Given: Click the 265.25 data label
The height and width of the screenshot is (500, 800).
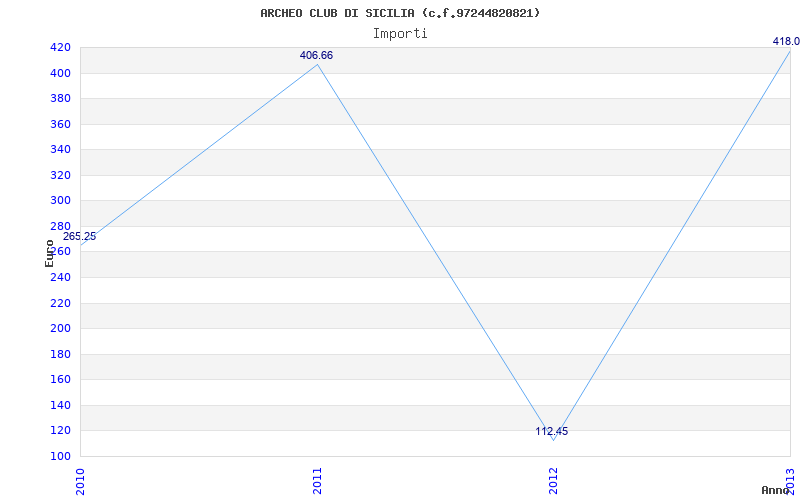Looking at the screenshot, I should pos(79,237).
